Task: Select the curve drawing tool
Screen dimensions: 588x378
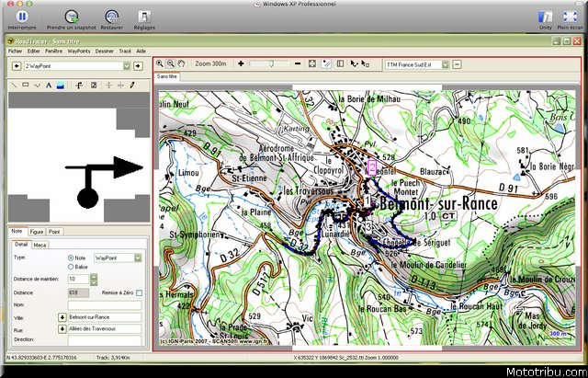Action: tap(37, 86)
